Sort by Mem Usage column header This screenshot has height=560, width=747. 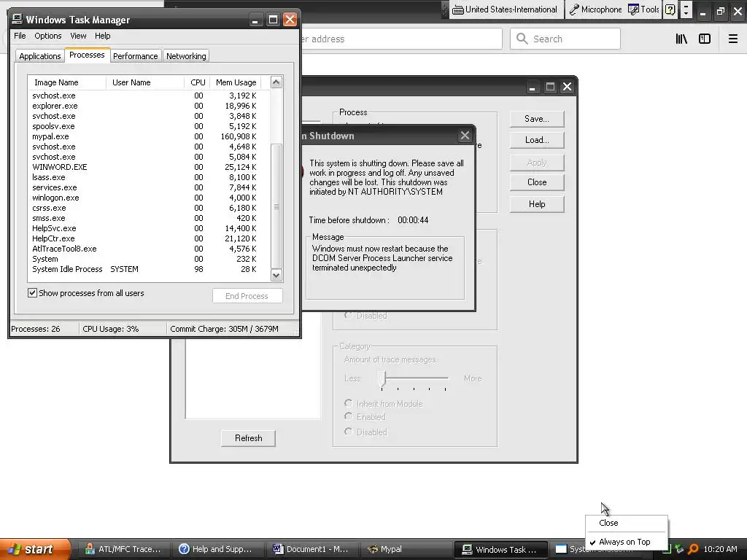236,82
